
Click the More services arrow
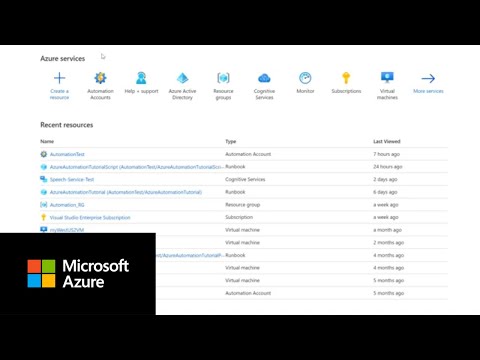pyautogui.click(x=428, y=78)
